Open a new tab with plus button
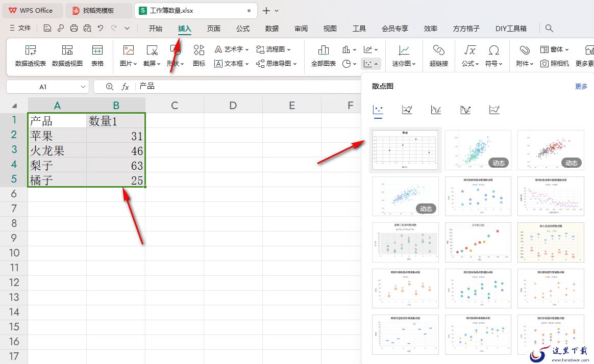The image size is (594, 364). [266, 11]
